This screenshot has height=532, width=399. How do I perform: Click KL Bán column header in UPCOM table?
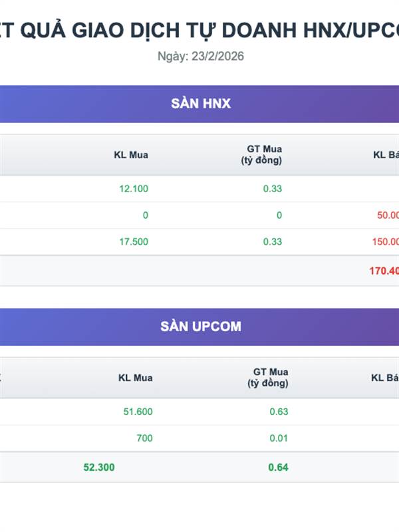point(384,378)
